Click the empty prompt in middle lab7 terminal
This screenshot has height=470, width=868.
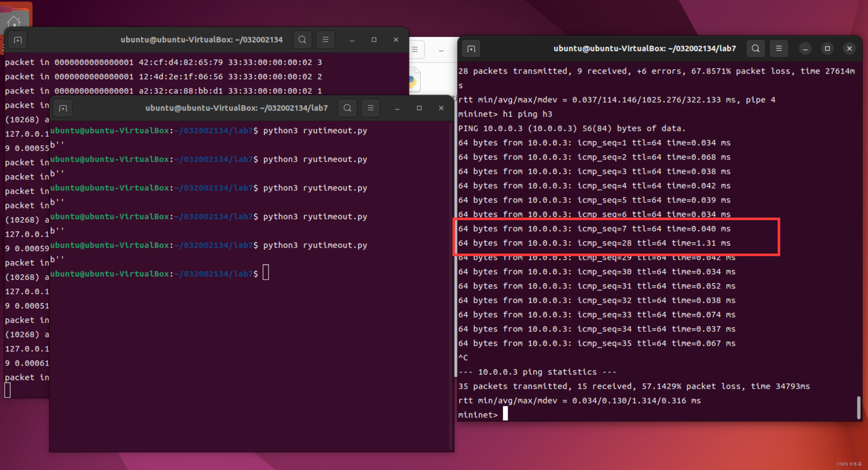(154, 274)
